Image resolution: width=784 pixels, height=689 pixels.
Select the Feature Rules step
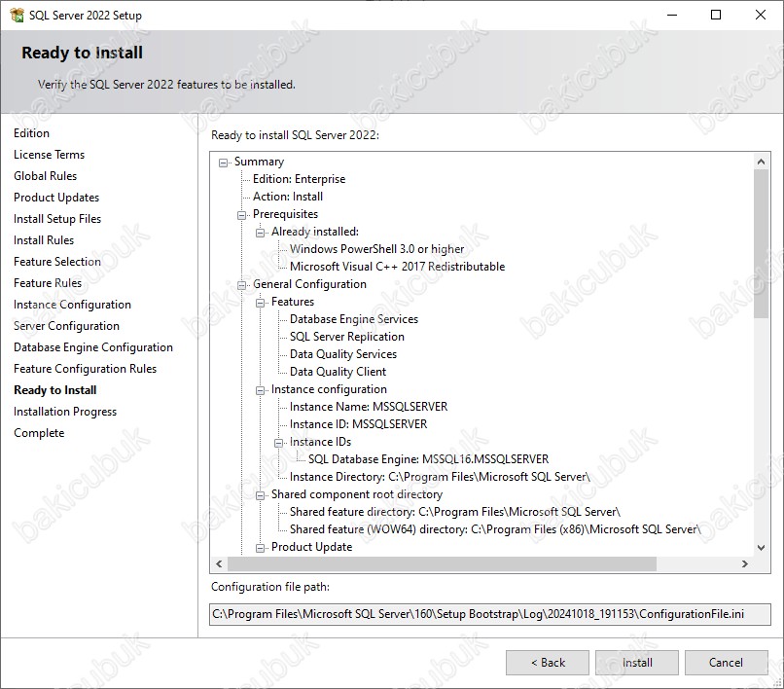[x=48, y=283]
